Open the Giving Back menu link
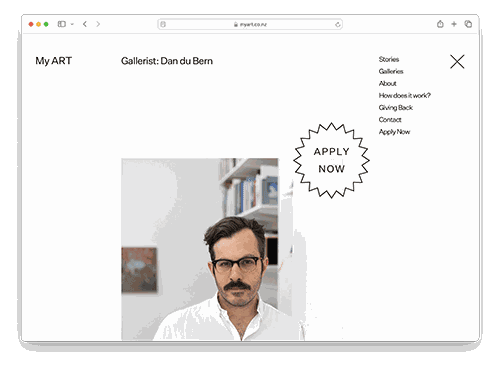 (396, 107)
